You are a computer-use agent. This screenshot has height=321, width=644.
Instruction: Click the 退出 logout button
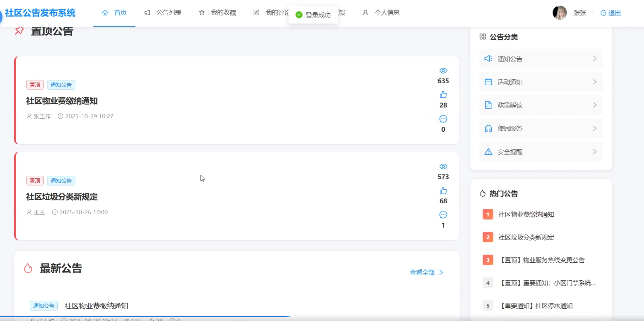pos(611,13)
